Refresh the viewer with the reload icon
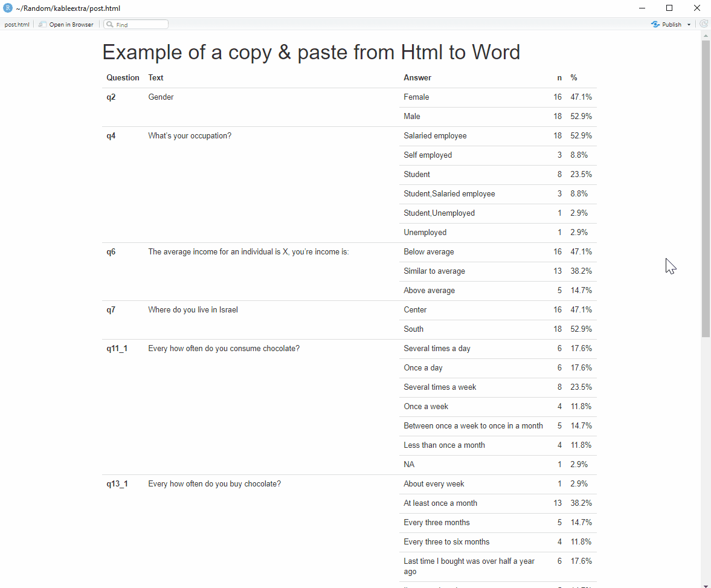 704,24
